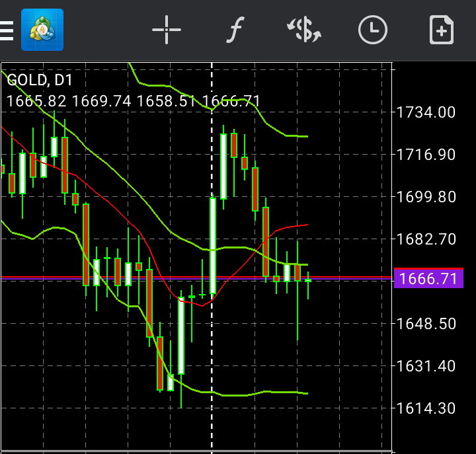Click the 1682.70 price axis label
The height and width of the screenshot is (454, 476).
(426, 239)
